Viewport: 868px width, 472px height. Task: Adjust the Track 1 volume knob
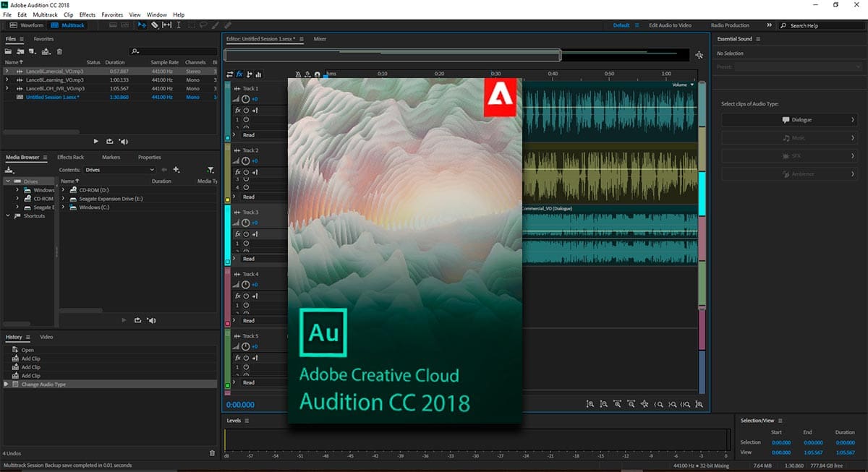coord(246,98)
